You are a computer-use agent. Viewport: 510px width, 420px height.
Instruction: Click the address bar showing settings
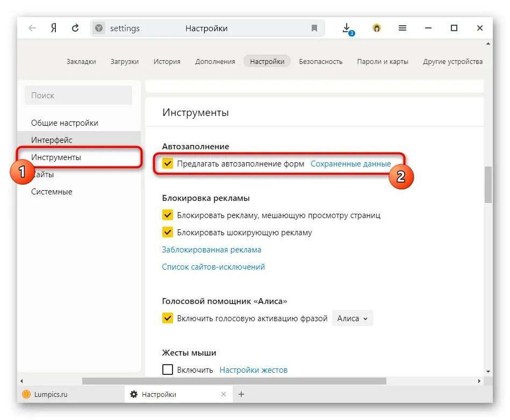pos(207,28)
